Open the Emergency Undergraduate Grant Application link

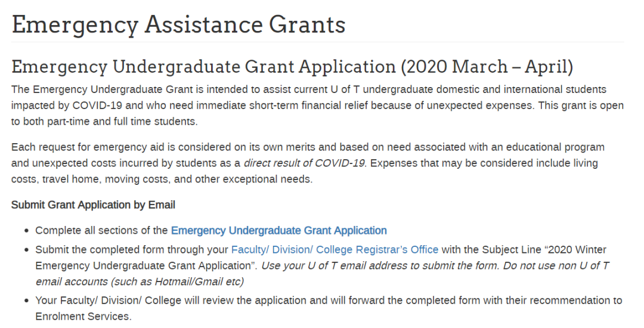pos(279,231)
